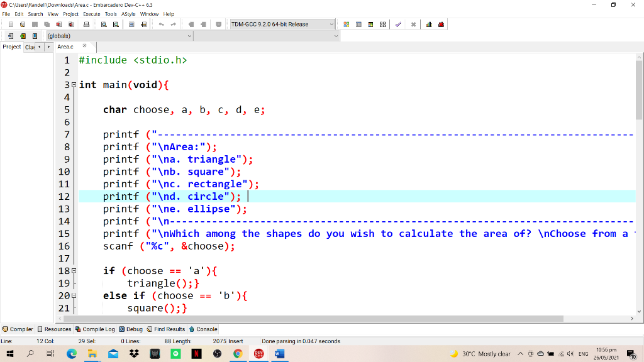Open the (globals) class browser dropdown

click(x=189, y=36)
